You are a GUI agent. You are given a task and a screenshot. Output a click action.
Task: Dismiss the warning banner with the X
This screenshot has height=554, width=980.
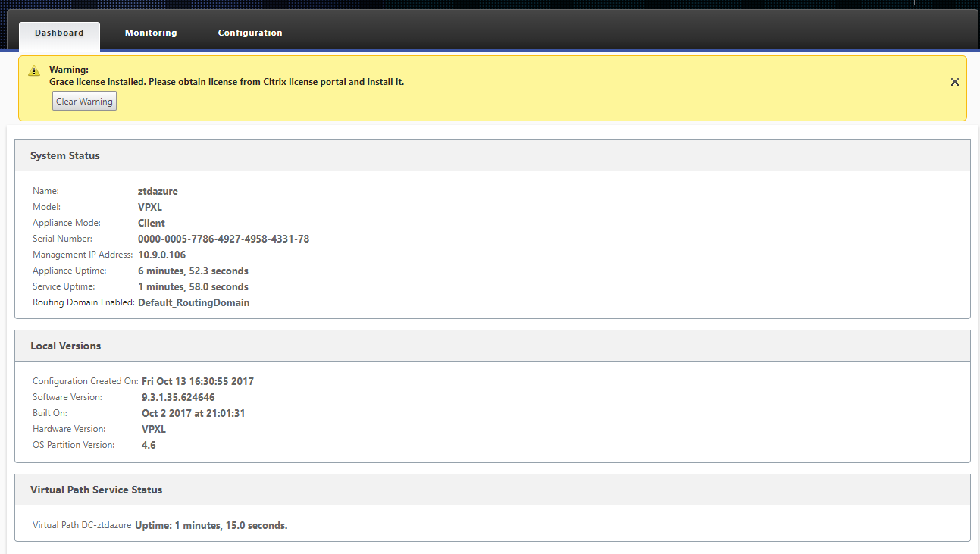click(x=955, y=82)
